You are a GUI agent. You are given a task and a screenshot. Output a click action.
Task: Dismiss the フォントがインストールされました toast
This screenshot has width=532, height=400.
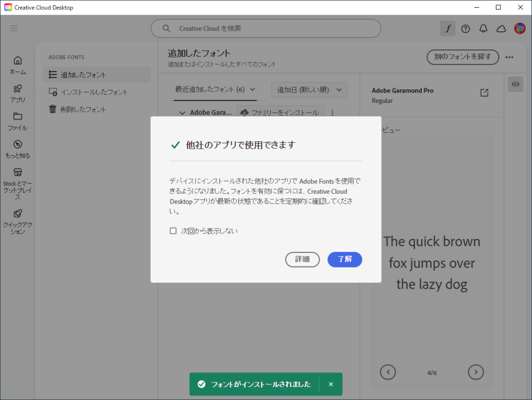tap(331, 384)
